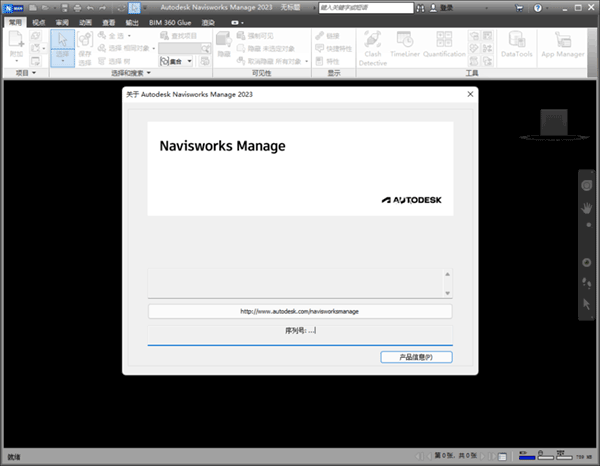Expand the Project (项目) panel arrow

pos(34,73)
